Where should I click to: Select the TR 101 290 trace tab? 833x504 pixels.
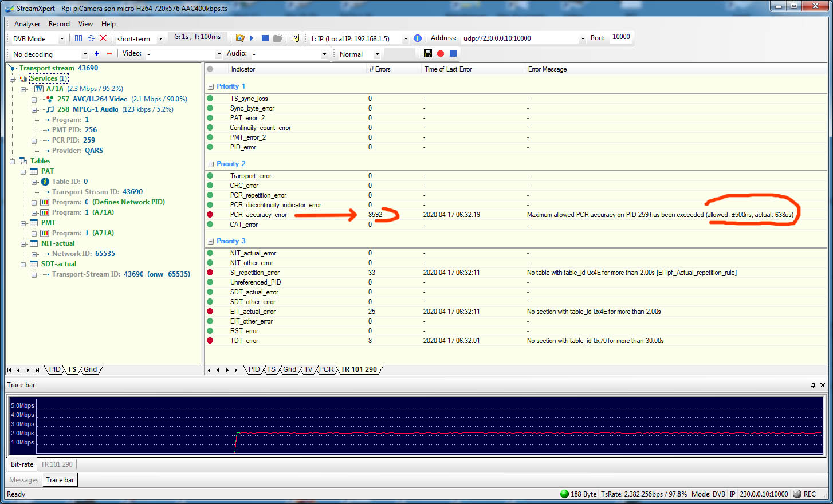[x=57, y=464]
